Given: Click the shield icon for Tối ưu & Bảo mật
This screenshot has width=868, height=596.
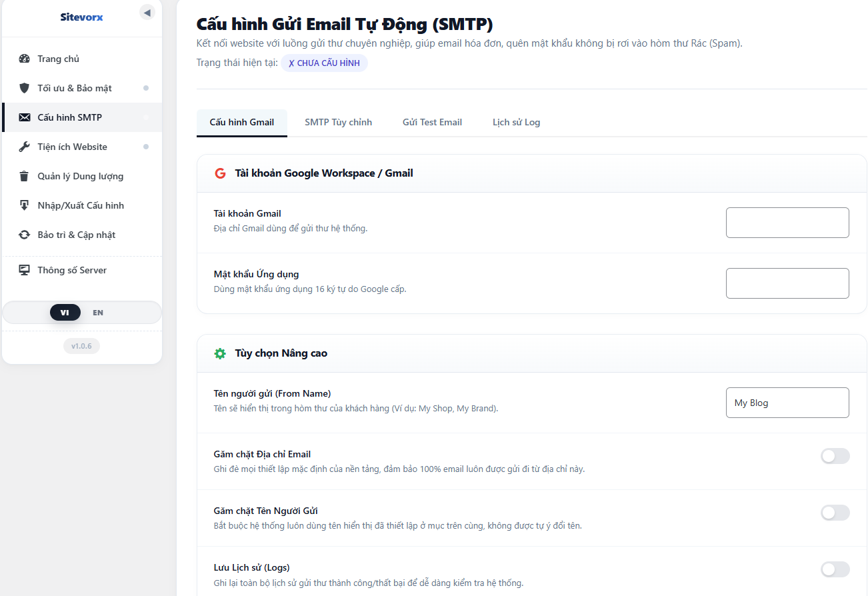Looking at the screenshot, I should pyautogui.click(x=25, y=88).
